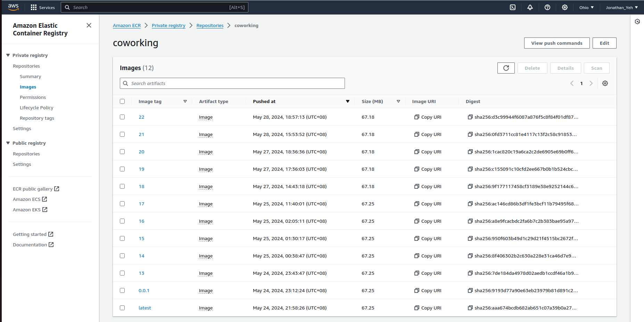Copy URI for image tag 19
644x322 pixels.
(x=428, y=169)
